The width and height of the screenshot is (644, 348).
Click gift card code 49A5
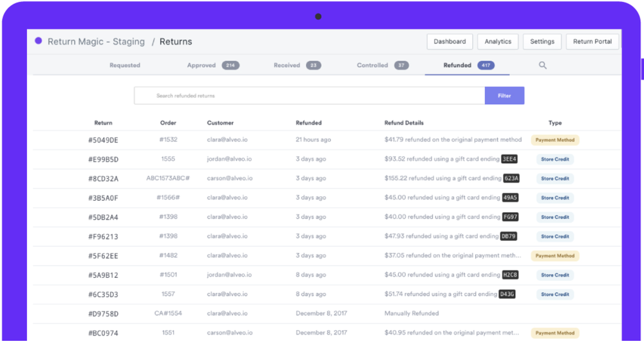(510, 197)
